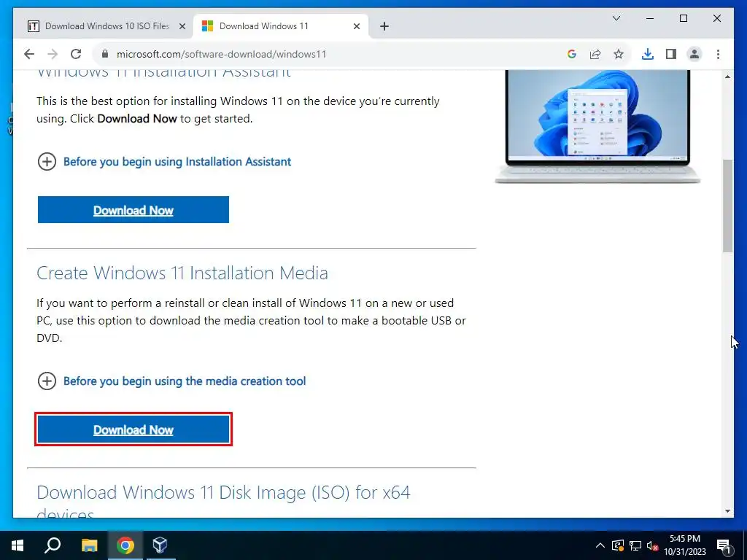Image resolution: width=747 pixels, height=560 pixels.
Task: Click Download Now for Installation Assistant
Action: pos(133,209)
